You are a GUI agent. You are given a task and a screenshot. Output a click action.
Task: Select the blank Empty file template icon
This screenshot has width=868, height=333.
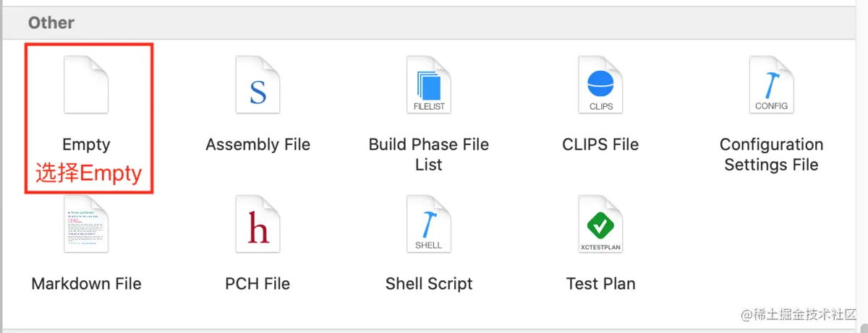pos(86,86)
